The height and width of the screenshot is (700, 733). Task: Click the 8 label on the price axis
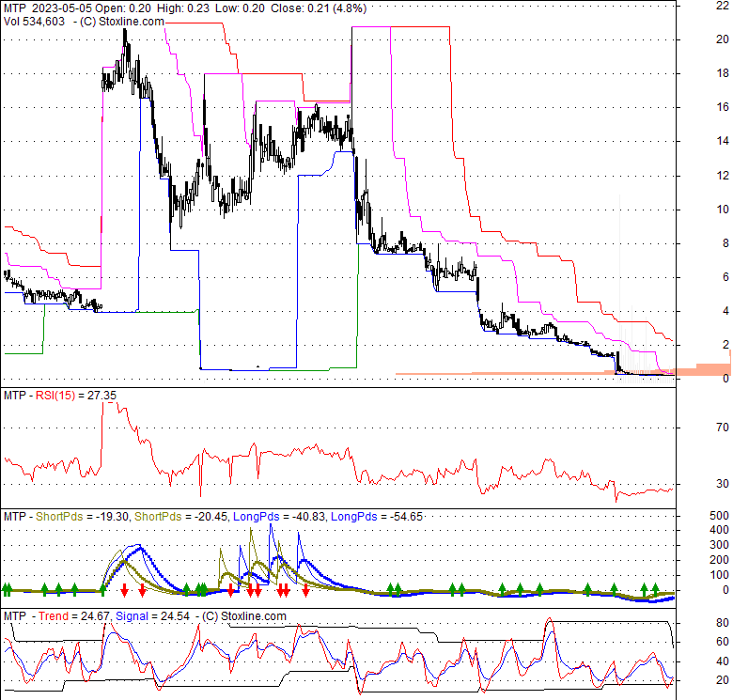725,243
